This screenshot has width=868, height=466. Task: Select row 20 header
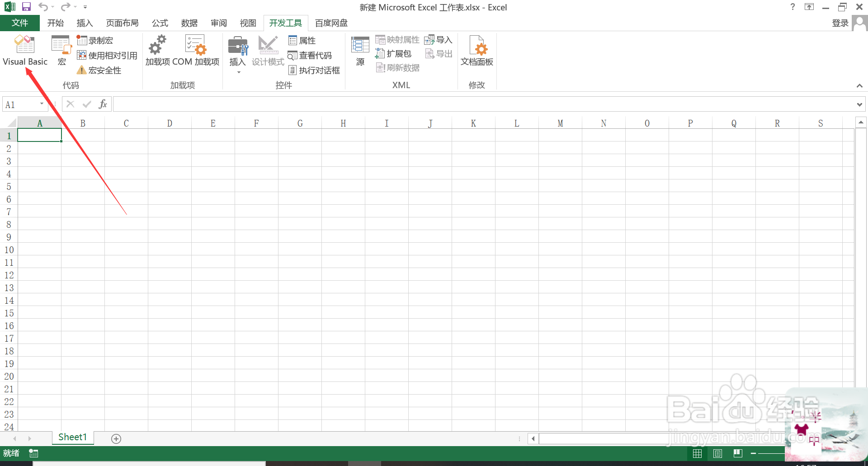click(9, 377)
